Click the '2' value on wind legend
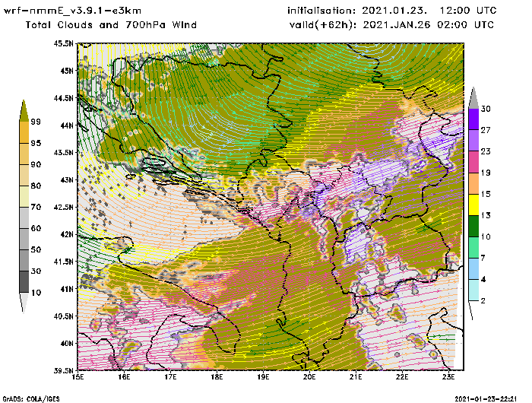 (x=483, y=301)
